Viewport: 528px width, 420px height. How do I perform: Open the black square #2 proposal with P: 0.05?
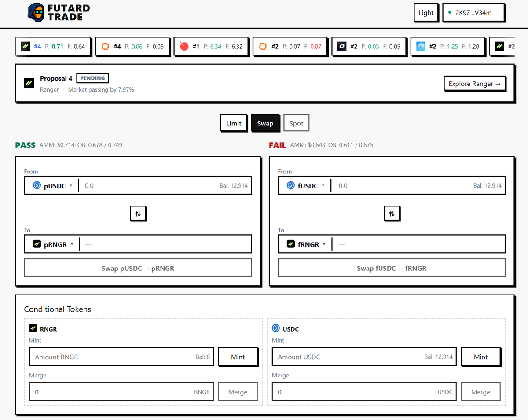369,46
